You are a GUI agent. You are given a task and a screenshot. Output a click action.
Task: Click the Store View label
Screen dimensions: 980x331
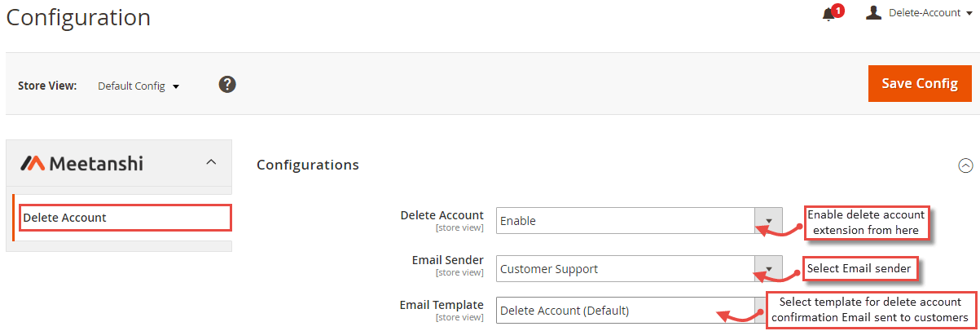click(47, 85)
